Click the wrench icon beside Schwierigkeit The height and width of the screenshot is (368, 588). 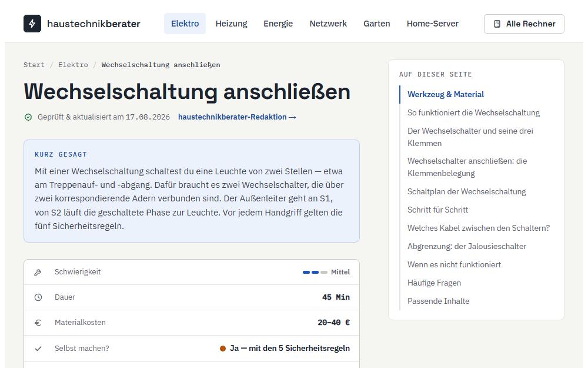[x=38, y=272]
